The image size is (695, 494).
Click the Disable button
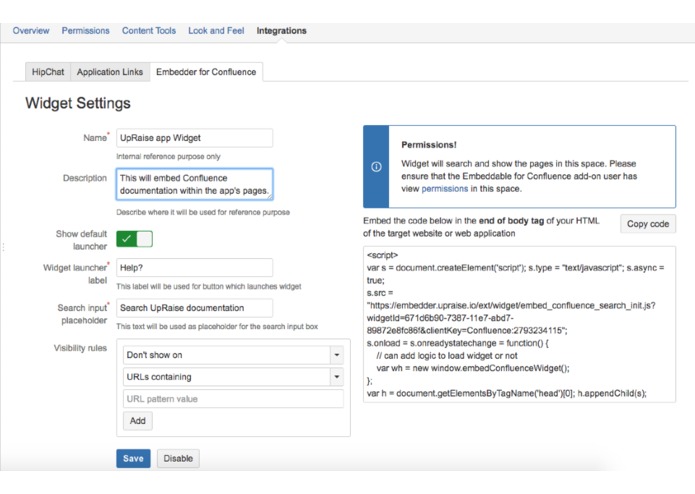point(178,459)
